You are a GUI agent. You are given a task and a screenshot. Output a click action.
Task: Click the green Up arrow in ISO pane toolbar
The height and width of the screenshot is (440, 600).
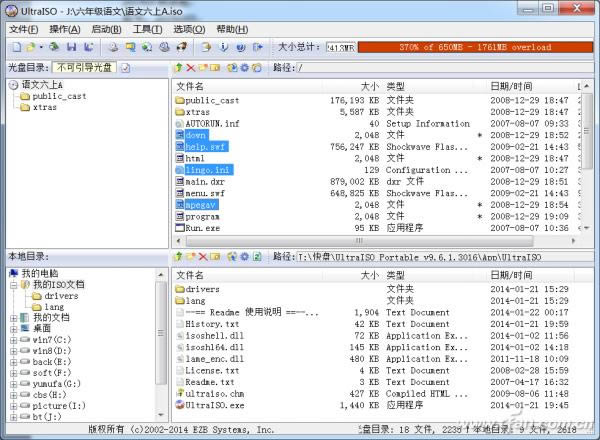click(x=179, y=68)
